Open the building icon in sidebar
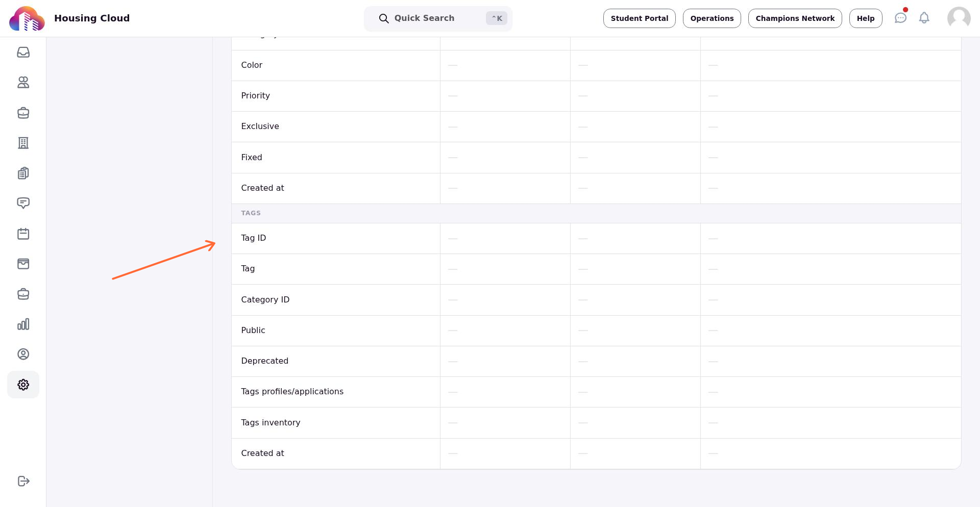 point(23,143)
